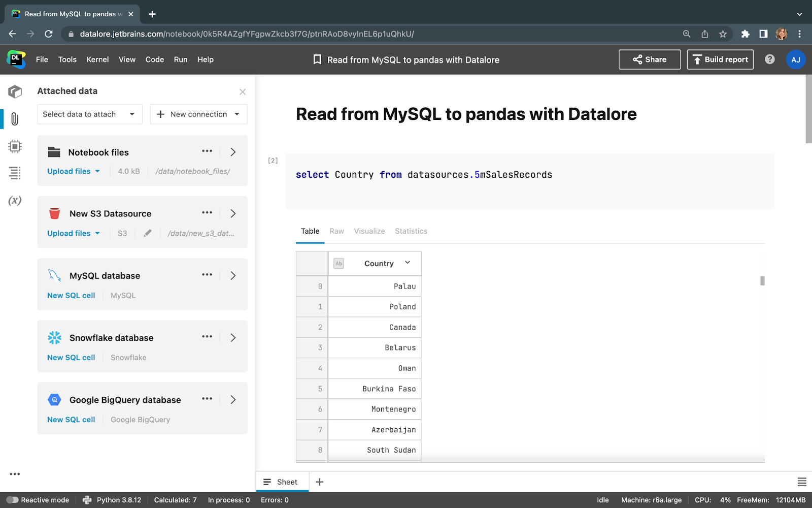Open the Attached data paperclip sidebar icon
812x508 pixels.
15,119
